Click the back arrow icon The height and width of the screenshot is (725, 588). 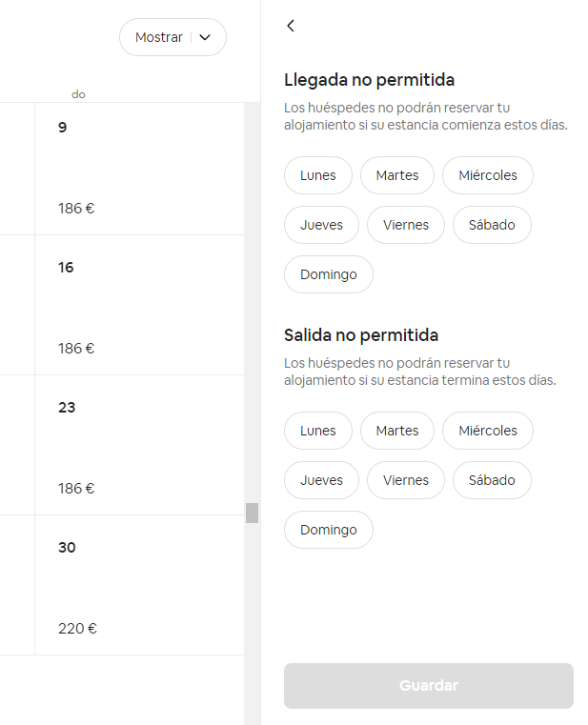[291, 26]
